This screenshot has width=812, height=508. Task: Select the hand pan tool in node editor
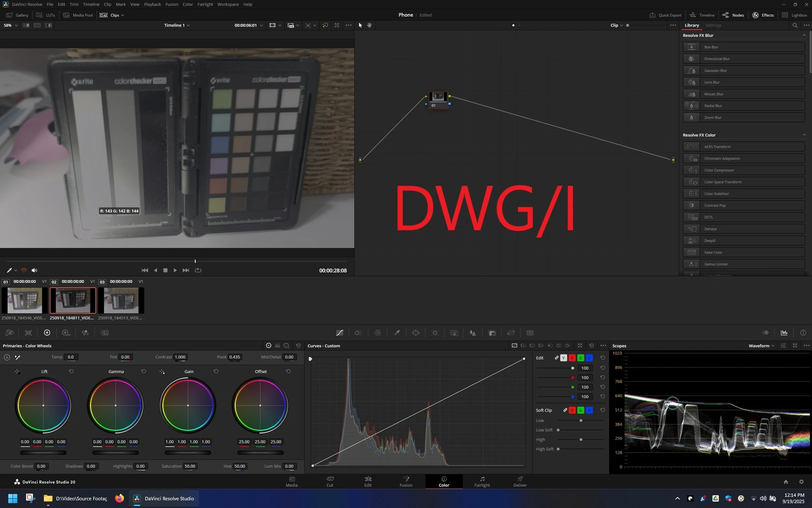click(369, 25)
